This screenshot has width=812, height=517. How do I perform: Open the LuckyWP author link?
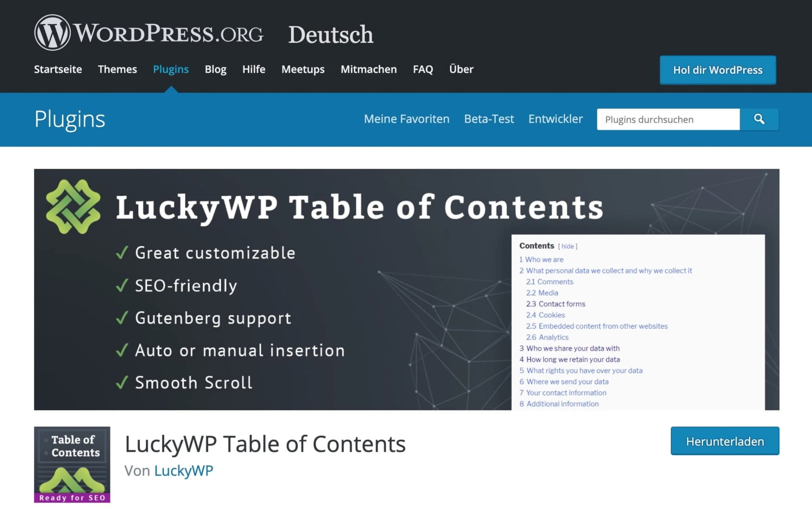pos(184,470)
